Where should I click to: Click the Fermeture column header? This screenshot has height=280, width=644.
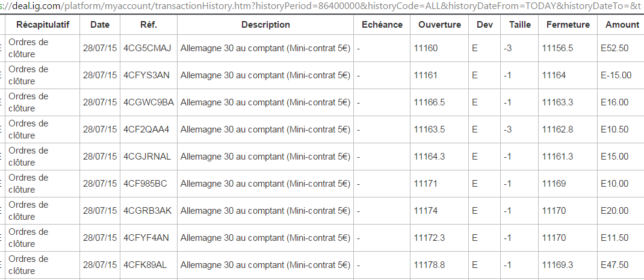coord(568,25)
